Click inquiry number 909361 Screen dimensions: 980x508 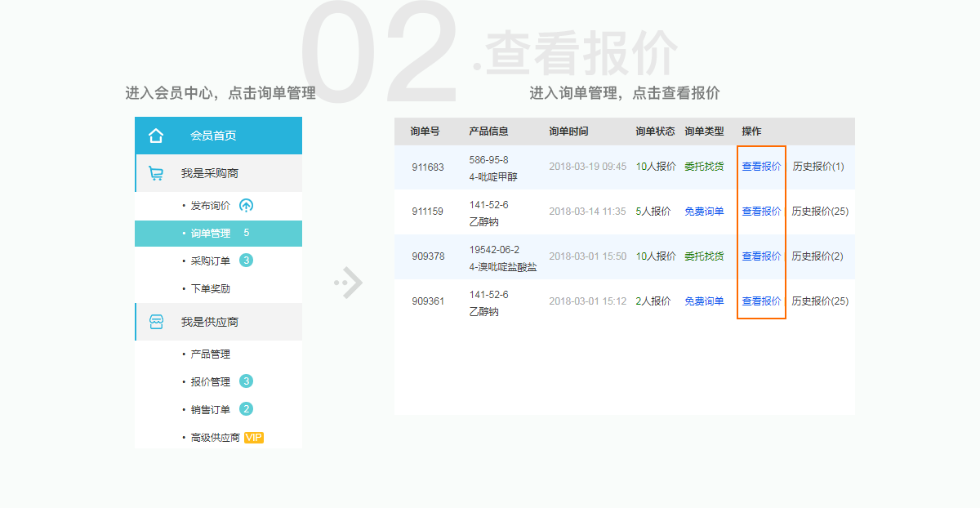428,301
